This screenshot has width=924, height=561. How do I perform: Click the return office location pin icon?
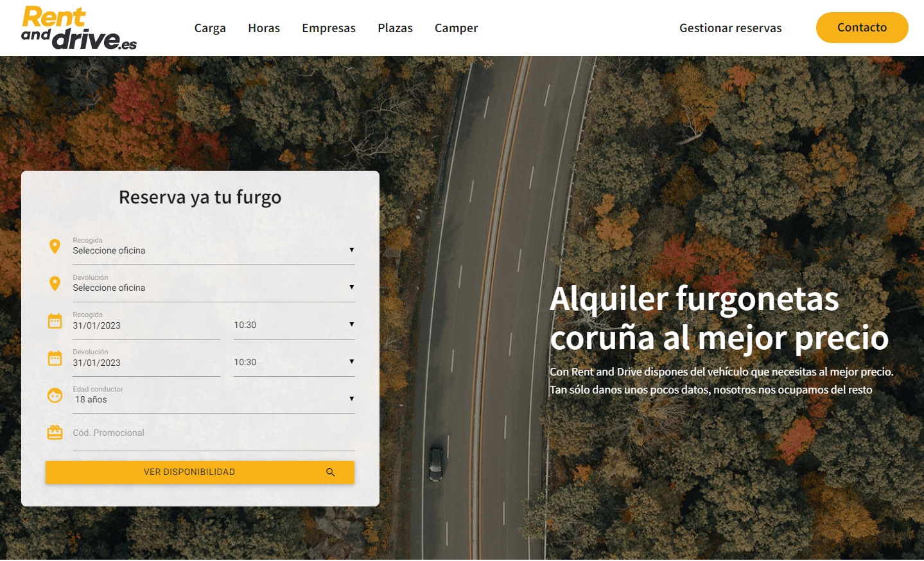[55, 284]
